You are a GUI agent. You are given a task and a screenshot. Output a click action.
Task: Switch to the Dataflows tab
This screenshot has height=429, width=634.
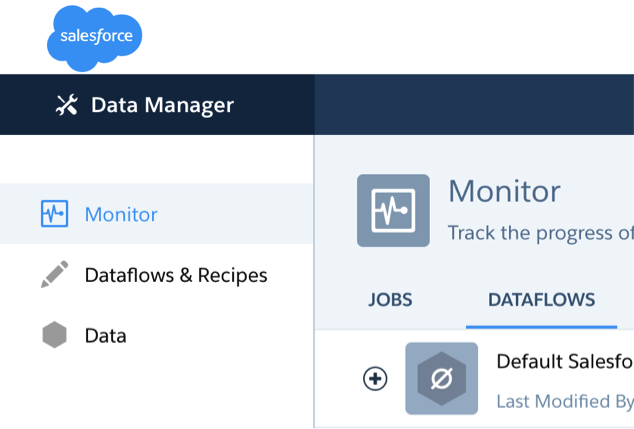tap(541, 300)
